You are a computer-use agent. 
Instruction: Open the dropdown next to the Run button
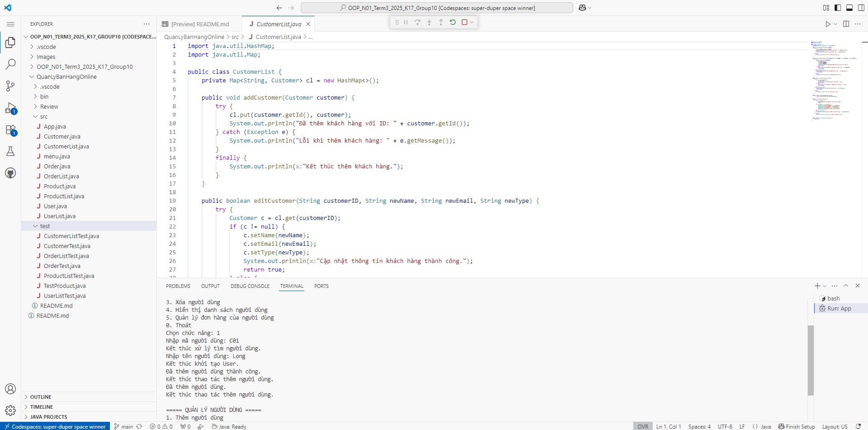(835, 24)
